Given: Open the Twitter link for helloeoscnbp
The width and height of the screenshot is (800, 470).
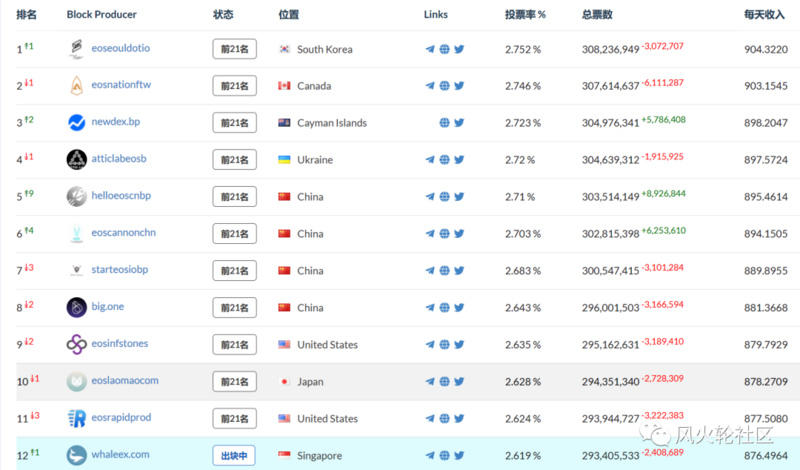Looking at the screenshot, I should pos(459,196).
